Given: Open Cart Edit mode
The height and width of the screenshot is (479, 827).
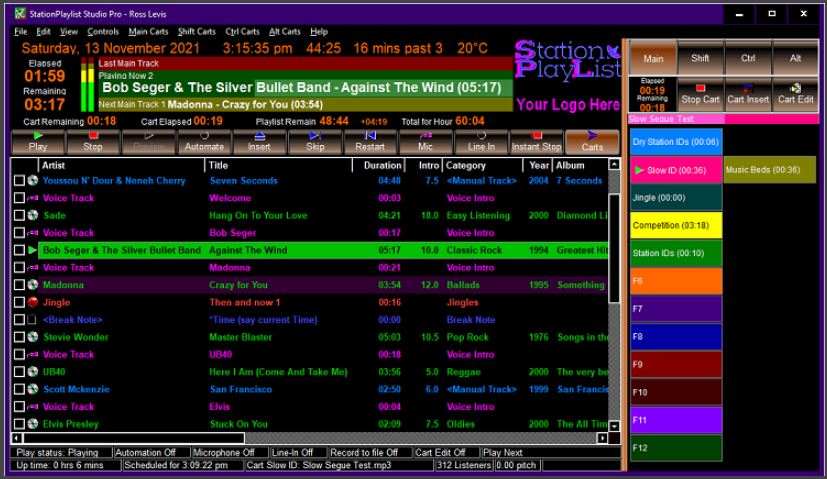Looking at the screenshot, I should click(x=796, y=94).
